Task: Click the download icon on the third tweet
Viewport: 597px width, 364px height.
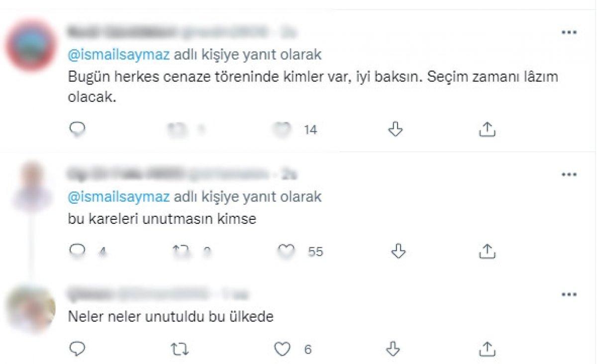Action: (x=394, y=349)
